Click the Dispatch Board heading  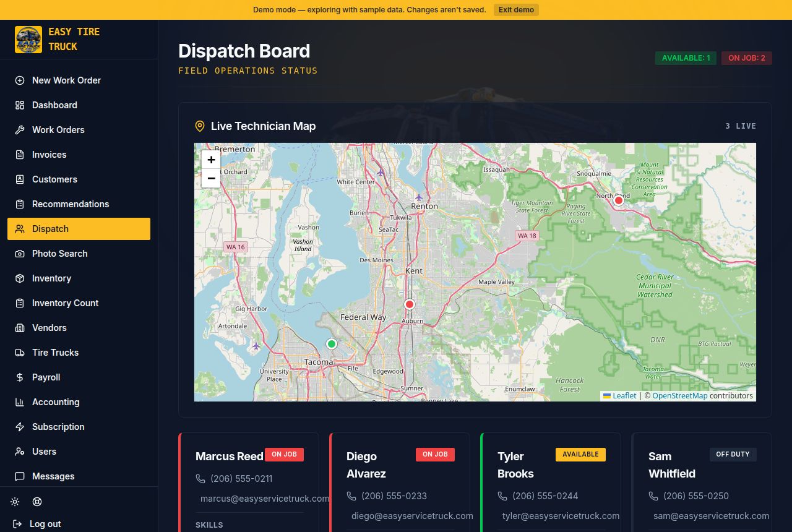244,51
